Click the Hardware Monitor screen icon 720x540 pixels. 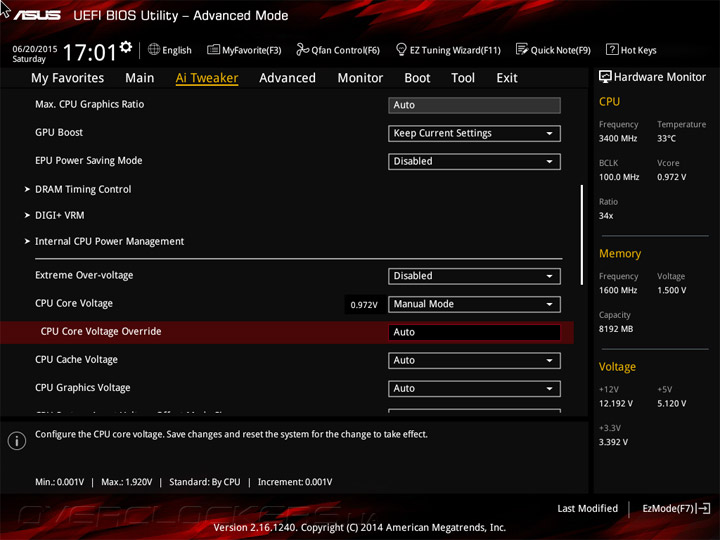tap(605, 77)
